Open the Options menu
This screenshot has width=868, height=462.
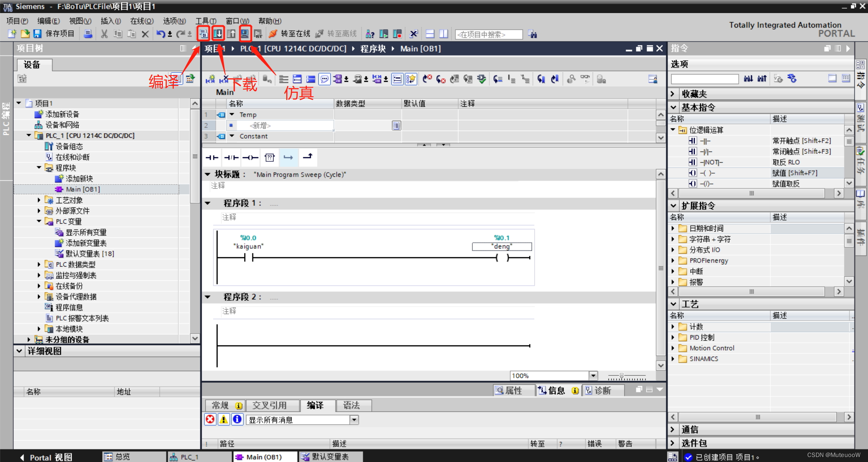[x=175, y=21]
